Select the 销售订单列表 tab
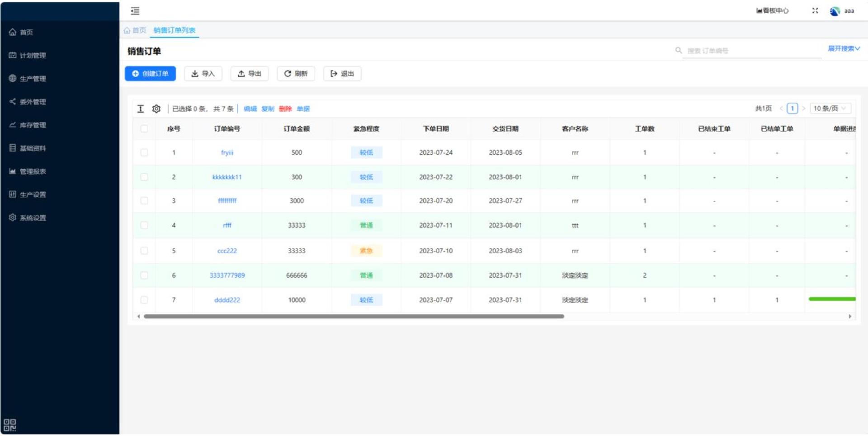 coord(175,30)
